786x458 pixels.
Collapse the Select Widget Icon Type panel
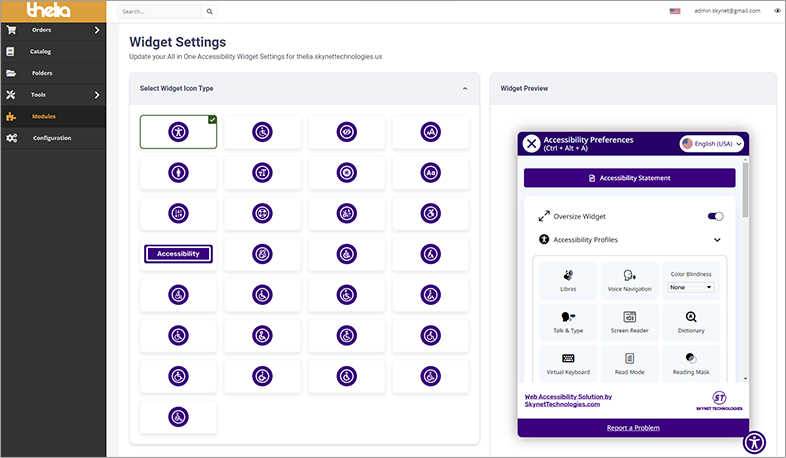pyautogui.click(x=465, y=89)
